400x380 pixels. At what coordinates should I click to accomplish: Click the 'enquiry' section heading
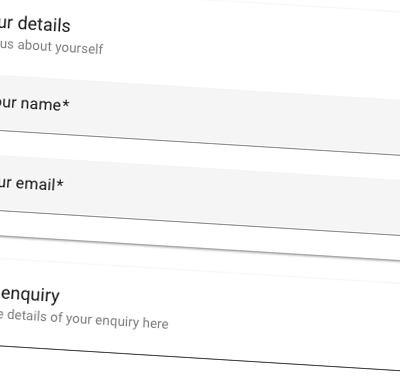pos(30,295)
